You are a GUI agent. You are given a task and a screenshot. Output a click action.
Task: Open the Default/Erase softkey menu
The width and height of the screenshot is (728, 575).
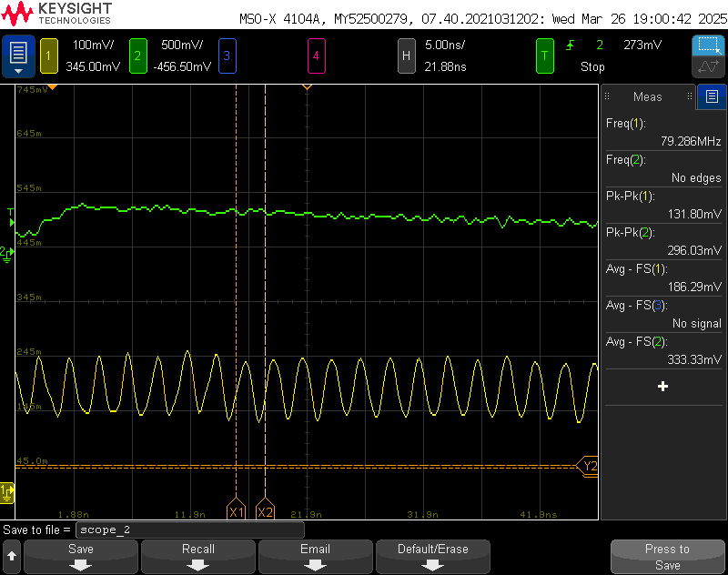(433, 557)
